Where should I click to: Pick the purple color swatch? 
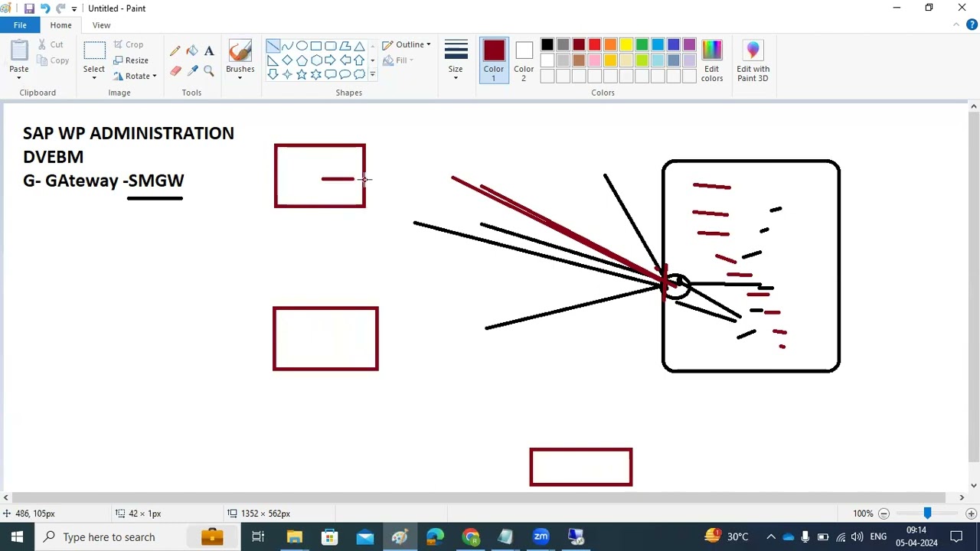[x=689, y=45]
